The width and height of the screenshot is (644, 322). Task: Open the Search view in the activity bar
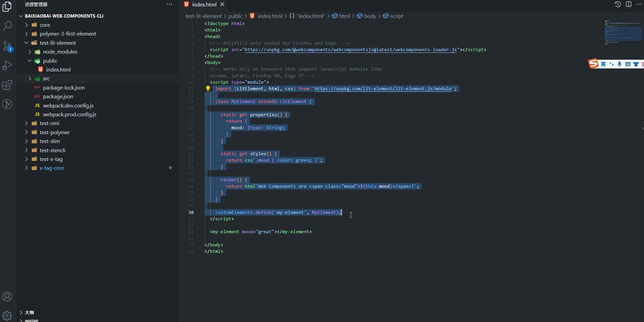coord(7,26)
